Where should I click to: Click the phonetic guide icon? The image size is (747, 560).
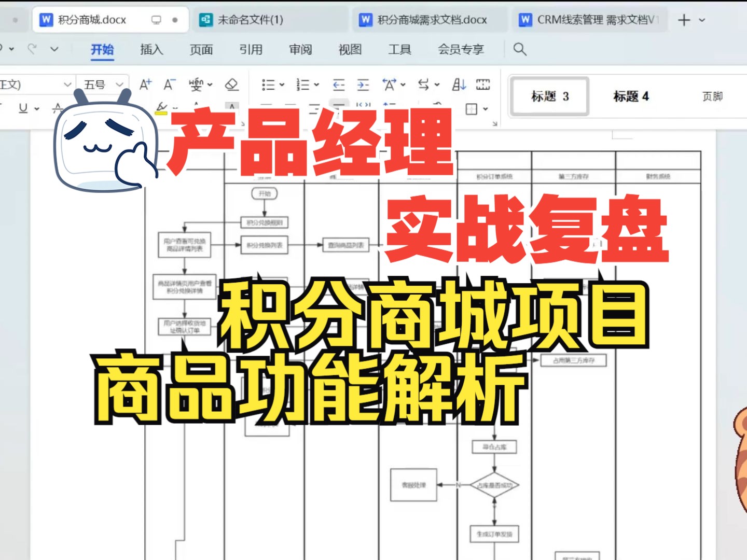tap(196, 84)
